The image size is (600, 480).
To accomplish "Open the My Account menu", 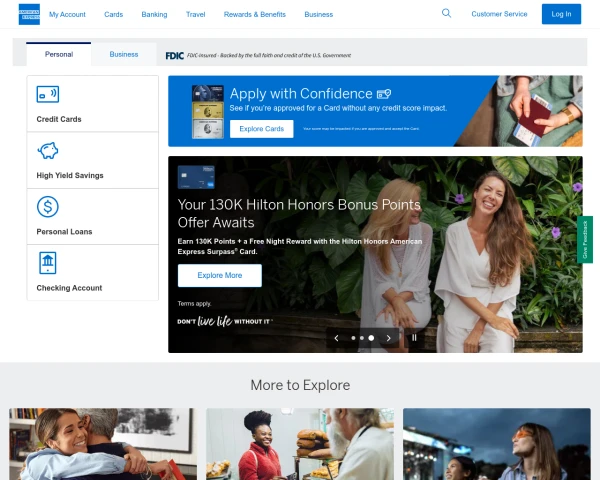I will (67, 15).
